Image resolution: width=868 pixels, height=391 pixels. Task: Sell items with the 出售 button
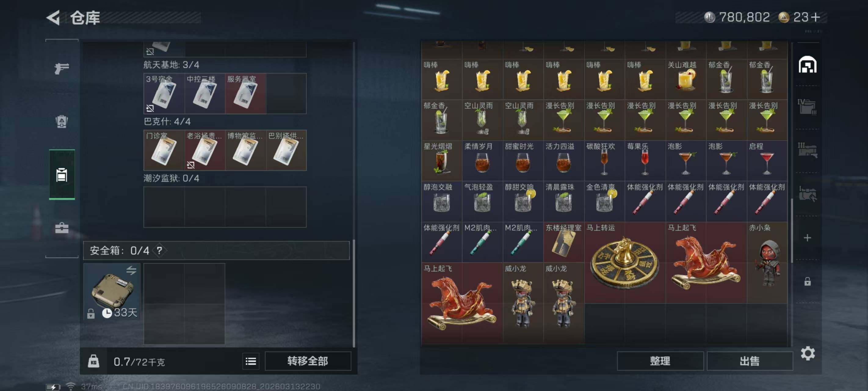point(749,361)
